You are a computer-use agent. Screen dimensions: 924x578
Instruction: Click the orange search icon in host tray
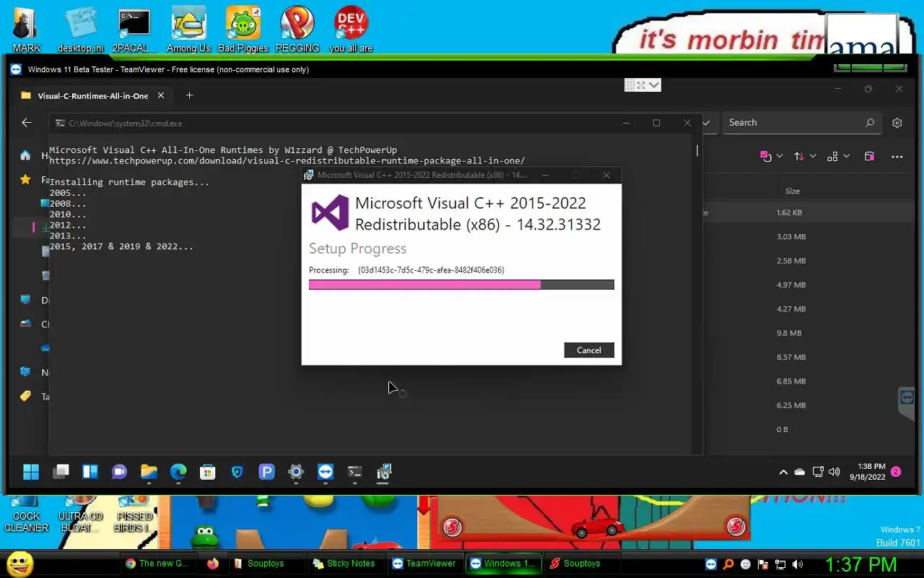728,564
